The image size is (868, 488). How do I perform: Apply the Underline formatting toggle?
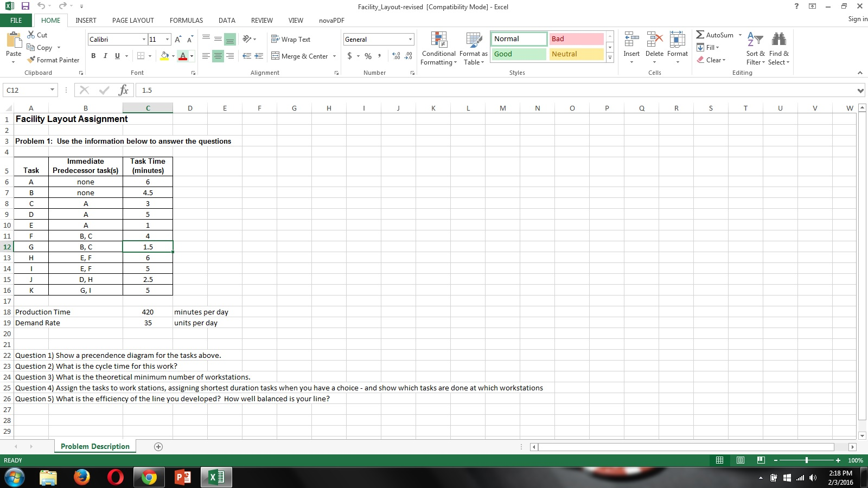pos(117,55)
